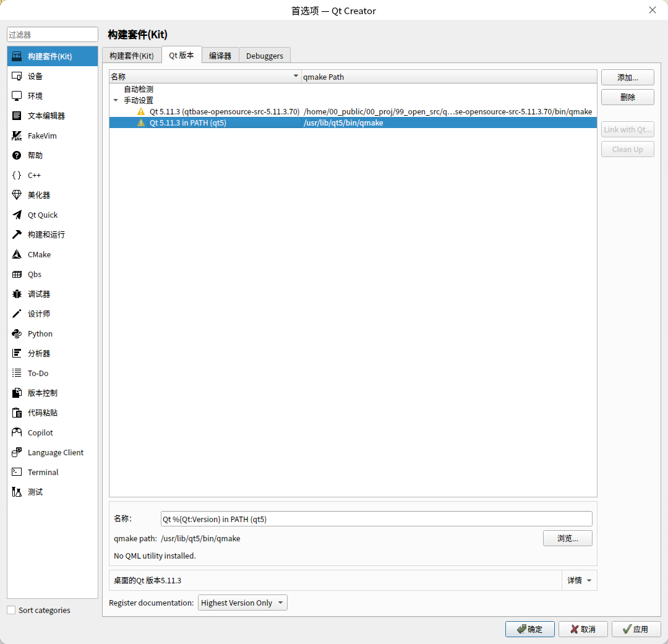Click the 调试器 bug icon
Viewport: 668px width, 644px height.
tap(17, 294)
